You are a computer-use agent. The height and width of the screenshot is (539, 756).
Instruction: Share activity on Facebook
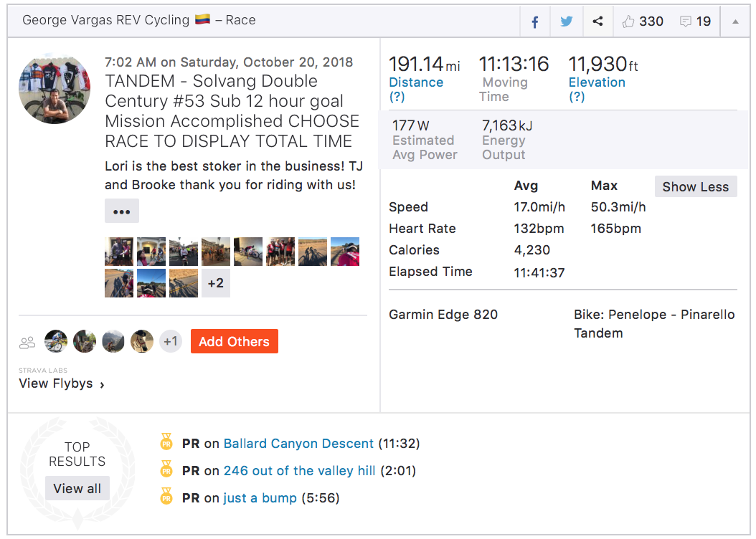[535, 22]
